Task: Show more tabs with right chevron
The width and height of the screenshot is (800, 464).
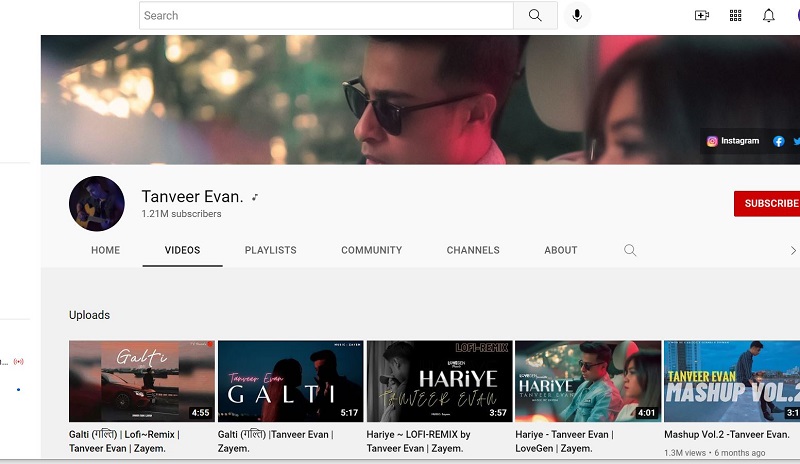Action: pyautogui.click(x=793, y=251)
